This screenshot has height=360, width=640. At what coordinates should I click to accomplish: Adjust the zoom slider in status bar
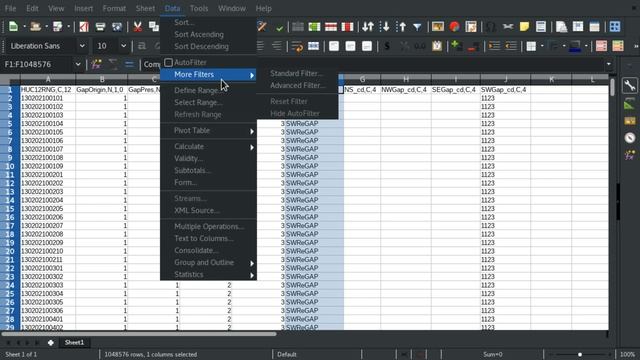pos(580,354)
